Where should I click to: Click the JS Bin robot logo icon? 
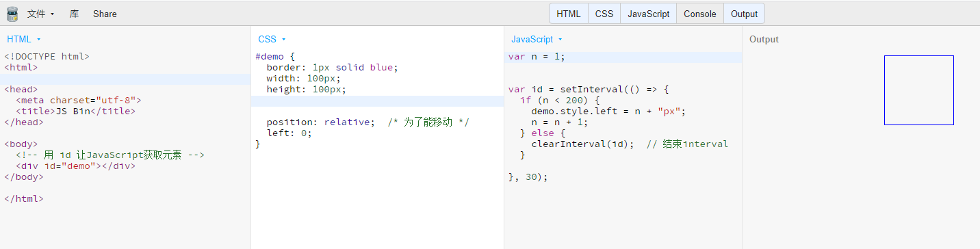(x=12, y=14)
